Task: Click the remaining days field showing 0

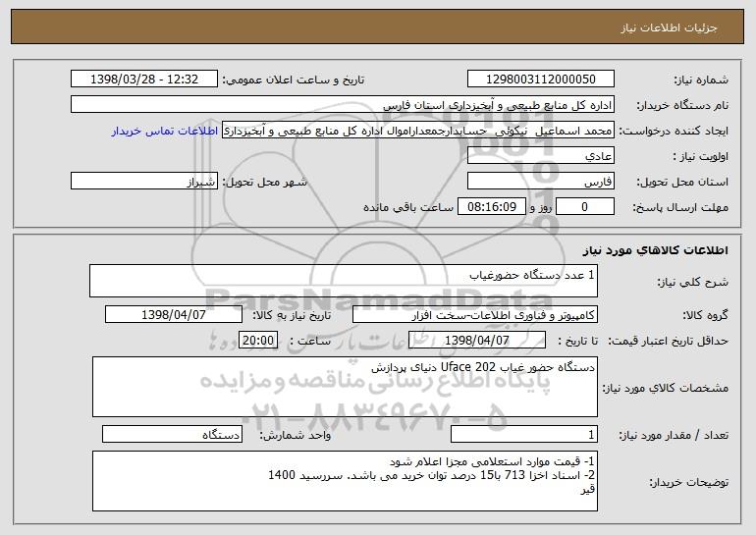Action: pos(585,207)
